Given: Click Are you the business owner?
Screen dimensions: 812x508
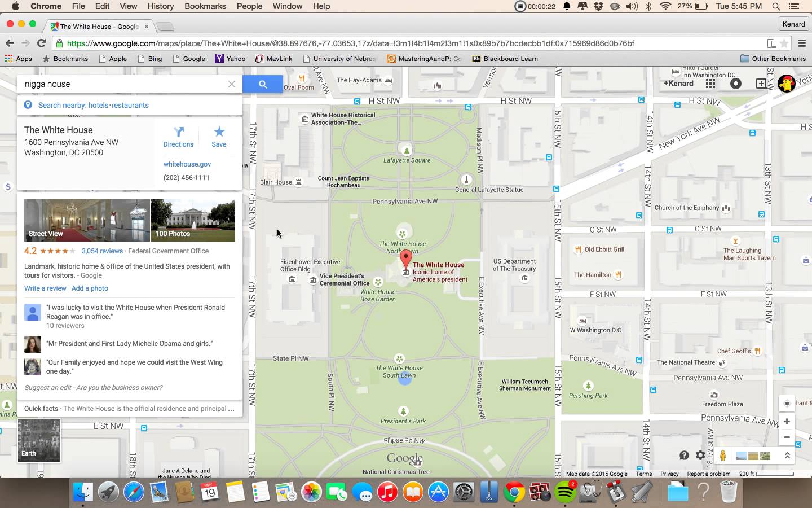Looking at the screenshot, I should 119,388.
